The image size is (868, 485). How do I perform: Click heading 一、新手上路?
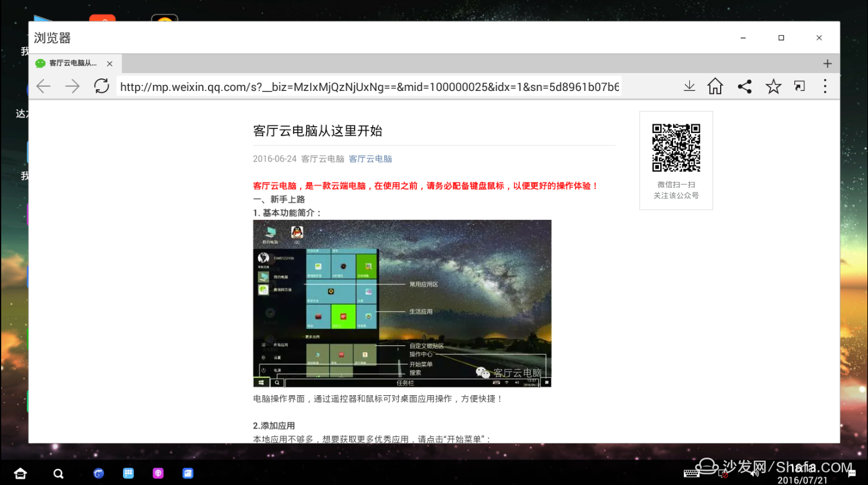[279, 199]
